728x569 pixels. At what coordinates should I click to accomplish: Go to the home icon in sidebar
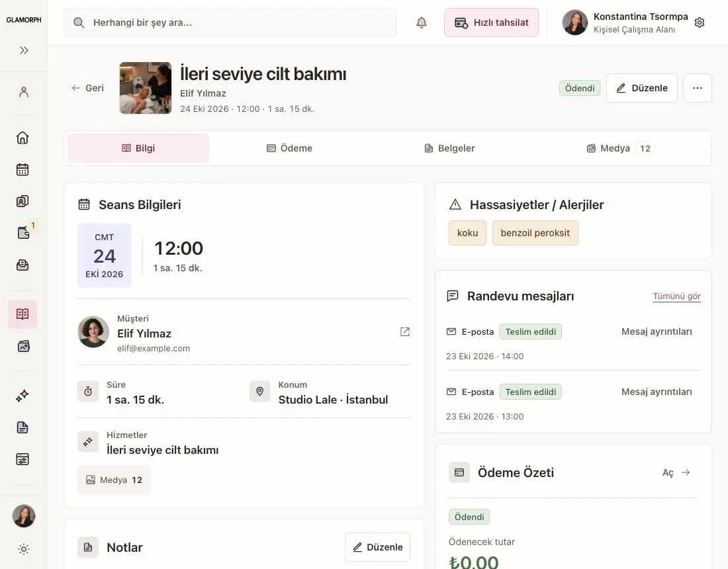coord(23,138)
